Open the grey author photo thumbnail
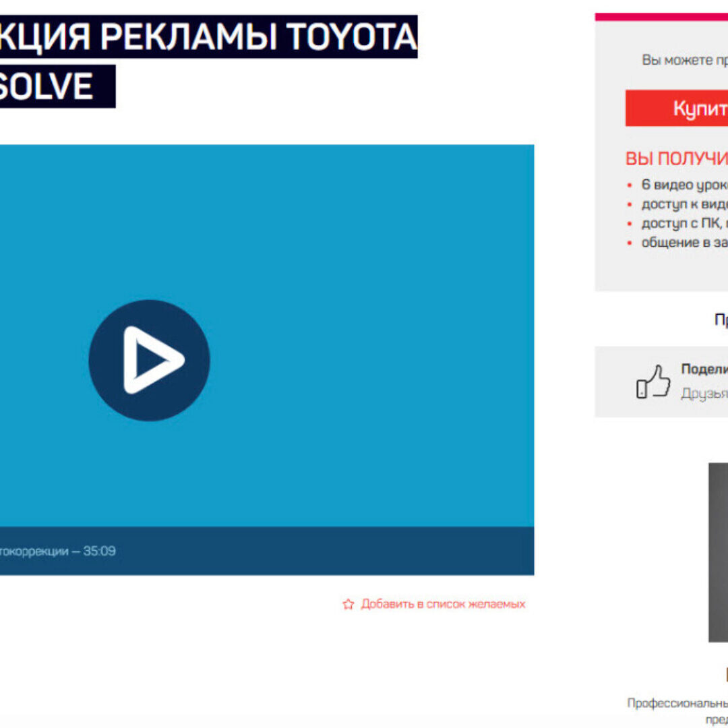The width and height of the screenshot is (728, 728). coord(718,551)
